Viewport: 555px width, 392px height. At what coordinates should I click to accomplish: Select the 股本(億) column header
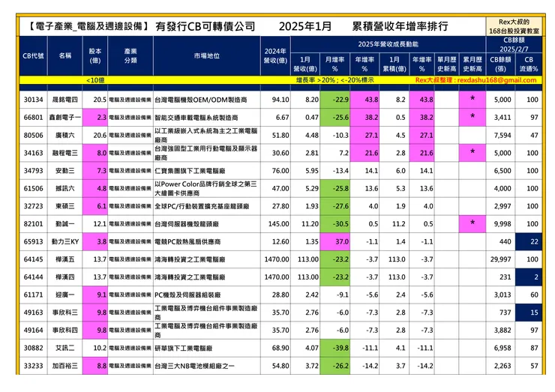coord(94,55)
